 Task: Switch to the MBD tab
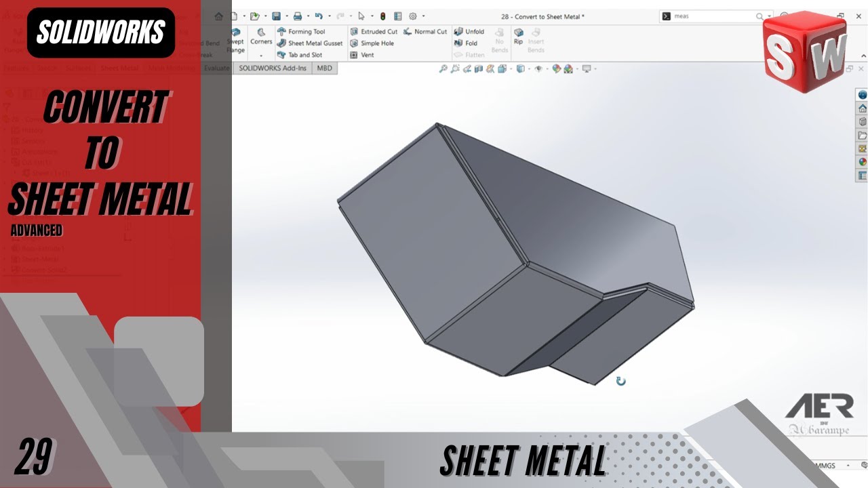click(x=325, y=68)
